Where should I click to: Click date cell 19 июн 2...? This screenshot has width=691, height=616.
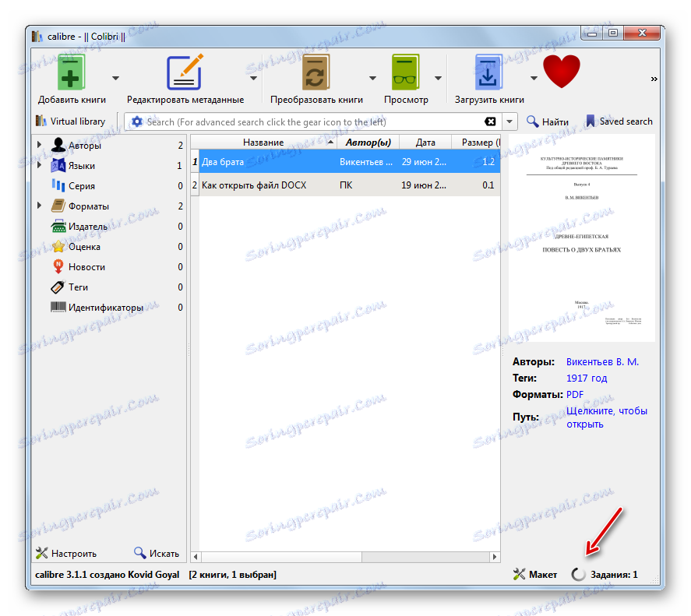[x=424, y=185]
